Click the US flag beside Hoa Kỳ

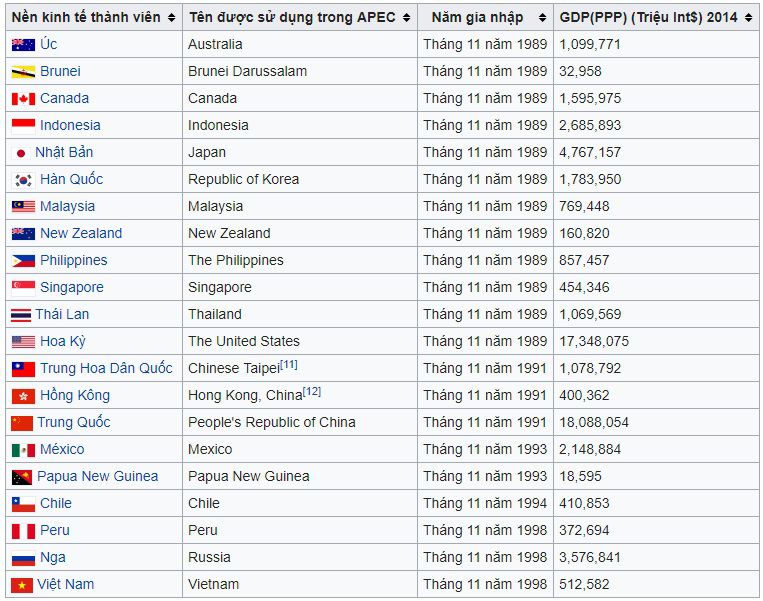[23, 342]
